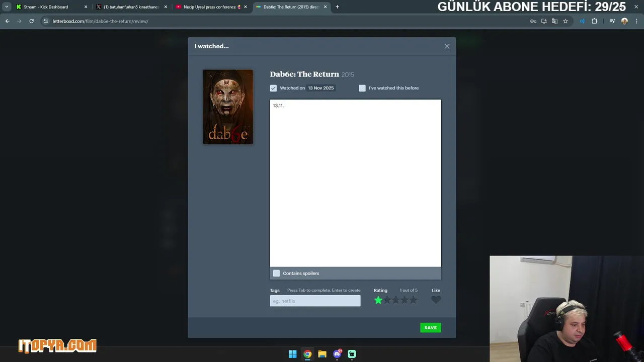Screen dimensions: 644x362
Task: Like the film with heart icon
Action: tap(436, 300)
